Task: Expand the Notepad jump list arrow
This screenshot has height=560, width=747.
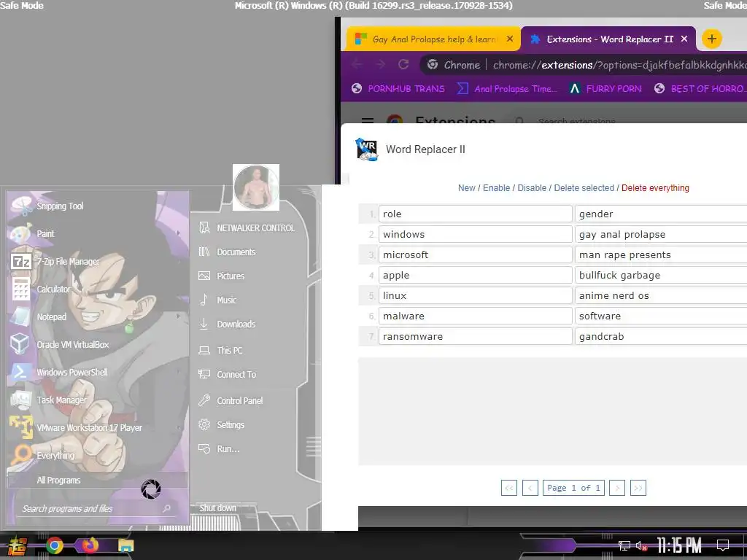Action: pyautogui.click(x=179, y=316)
